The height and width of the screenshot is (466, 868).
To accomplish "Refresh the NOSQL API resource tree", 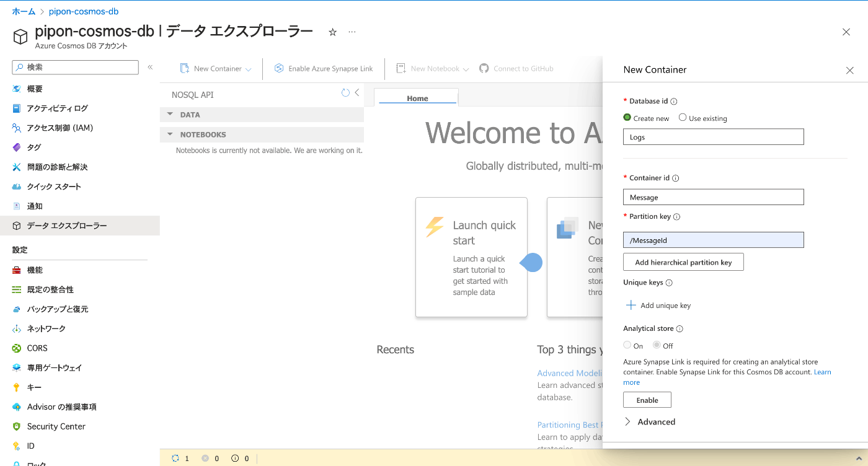I will [x=345, y=93].
